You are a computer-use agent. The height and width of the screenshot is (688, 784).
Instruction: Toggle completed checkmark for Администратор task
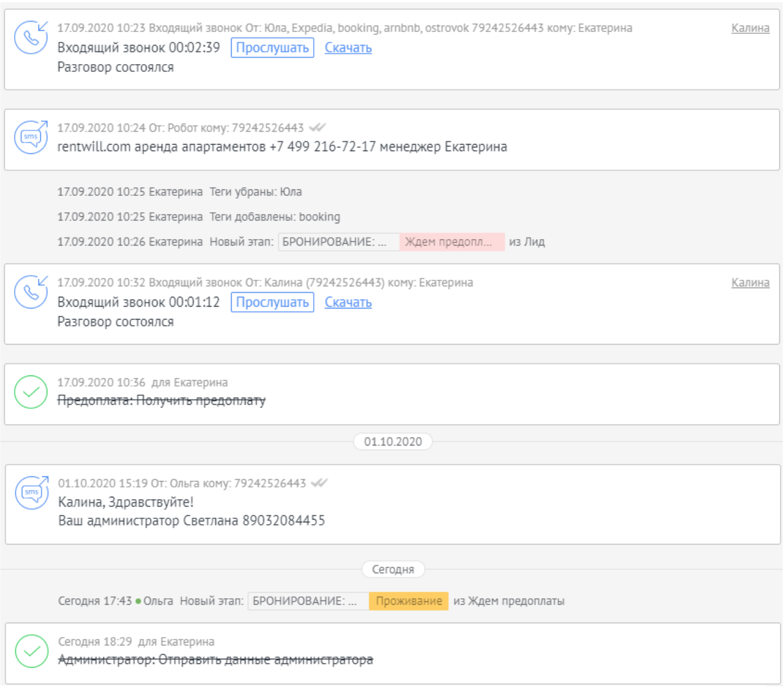tap(32, 651)
